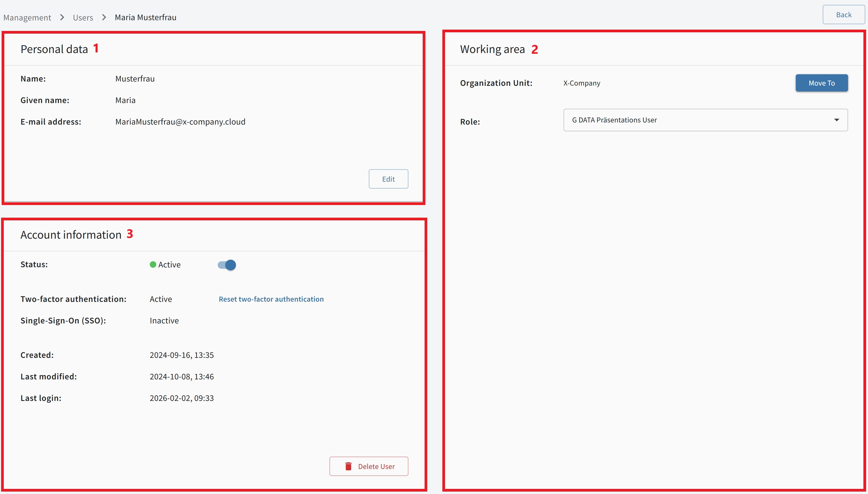Click the Organization Unit value X-Company
Screen dimensions: 868x494
[x=581, y=83]
